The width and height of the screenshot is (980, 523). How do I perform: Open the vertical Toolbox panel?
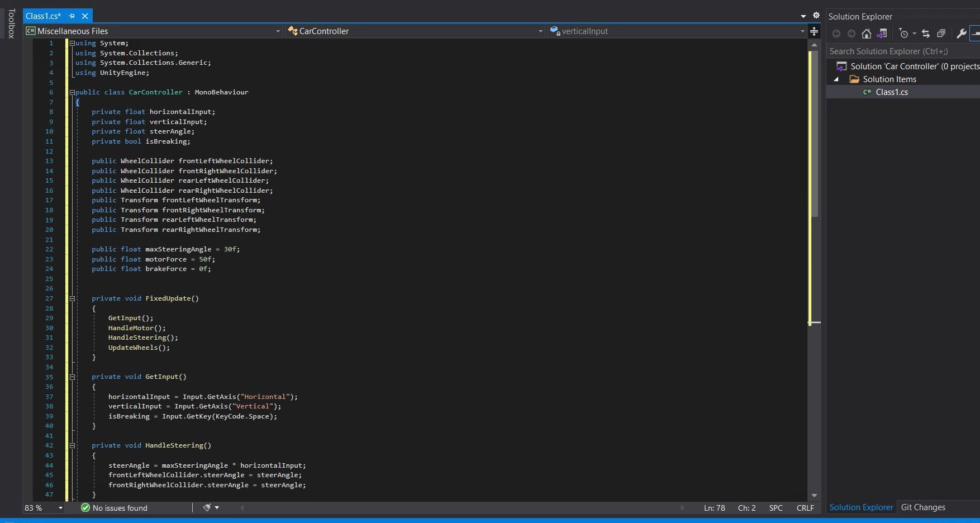pyautogui.click(x=11, y=23)
